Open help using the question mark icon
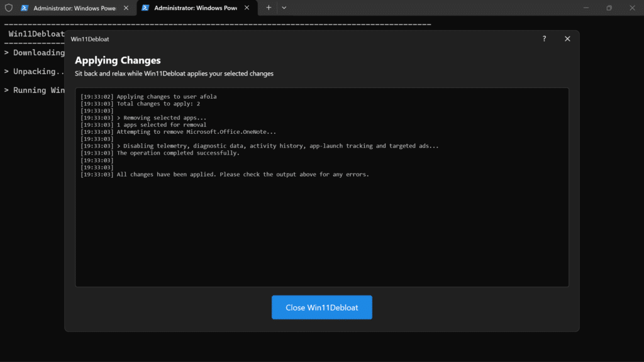 click(544, 38)
